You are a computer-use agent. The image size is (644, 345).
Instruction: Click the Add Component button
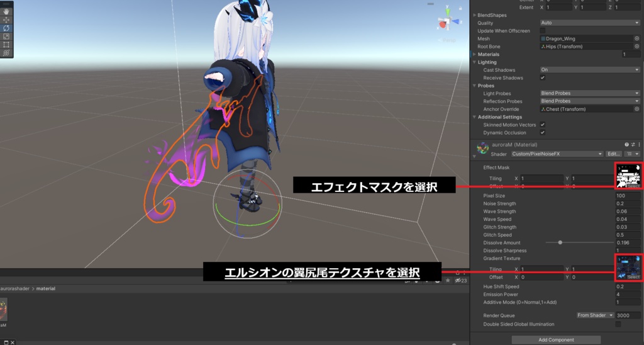[x=556, y=340]
